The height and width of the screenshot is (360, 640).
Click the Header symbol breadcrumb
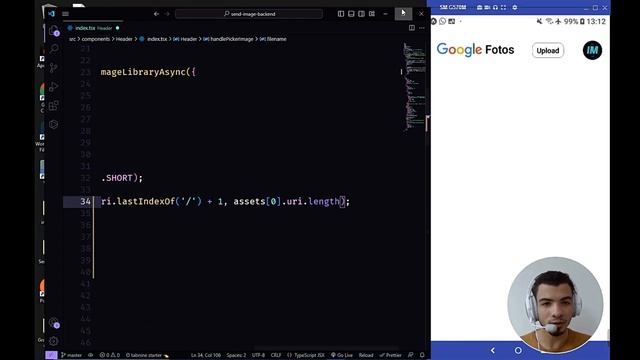185,39
